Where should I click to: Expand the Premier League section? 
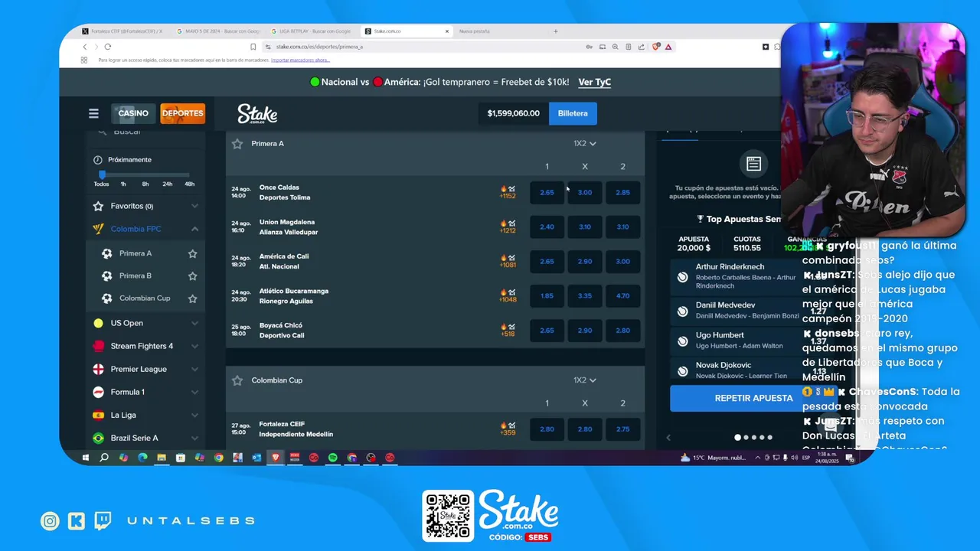(x=194, y=369)
